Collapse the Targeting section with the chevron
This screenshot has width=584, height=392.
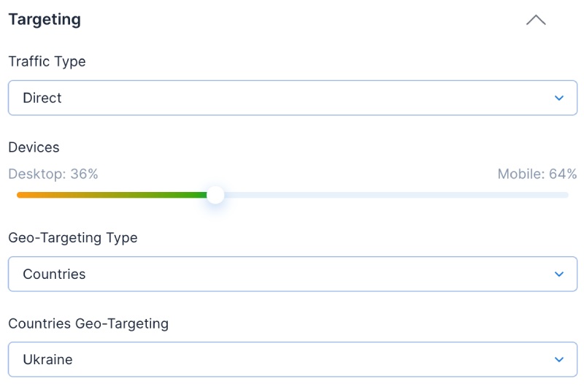pos(536,20)
